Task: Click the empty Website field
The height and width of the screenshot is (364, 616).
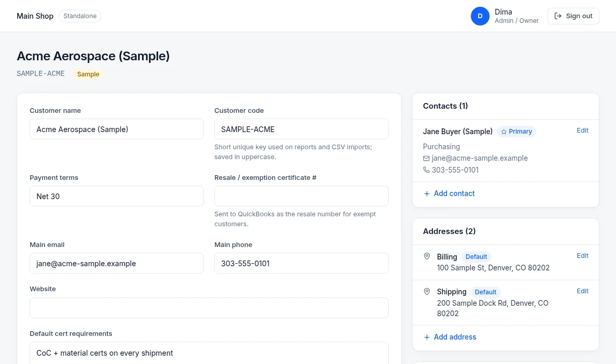Action: click(x=209, y=308)
